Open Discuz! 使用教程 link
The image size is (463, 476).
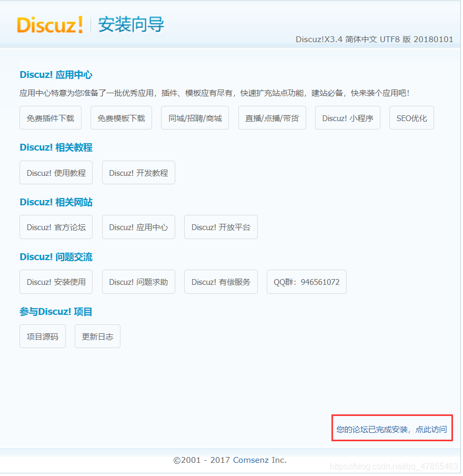pos(56,173)
